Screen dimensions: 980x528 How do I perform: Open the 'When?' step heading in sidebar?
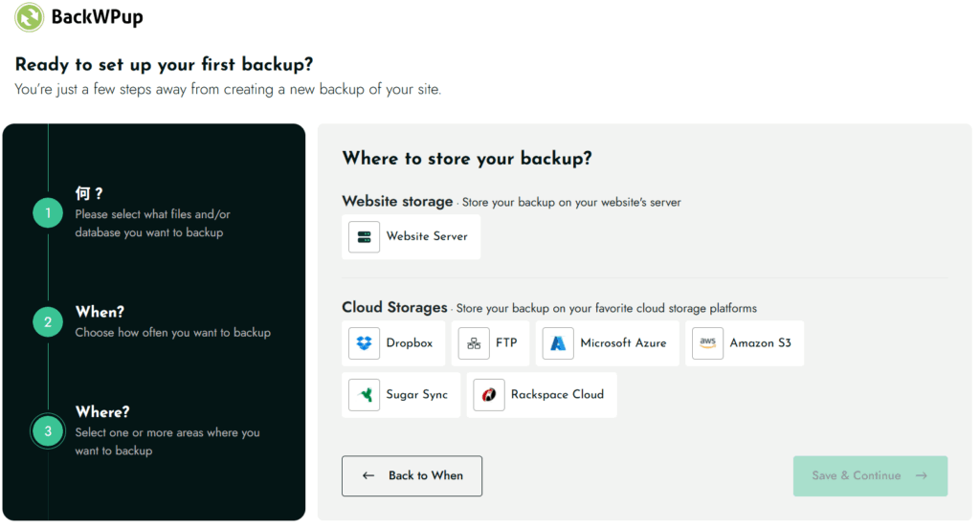[x=100, y=312]
